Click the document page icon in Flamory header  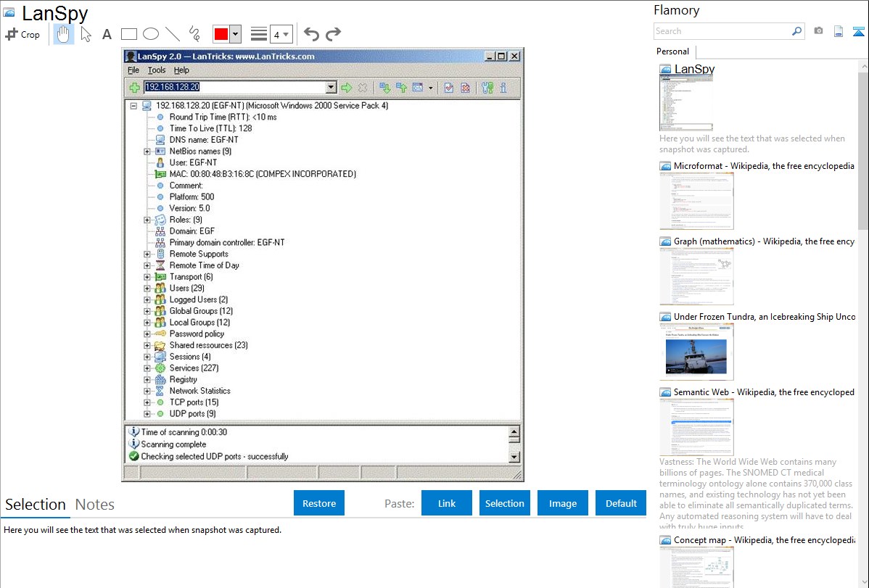pos(839,31)
